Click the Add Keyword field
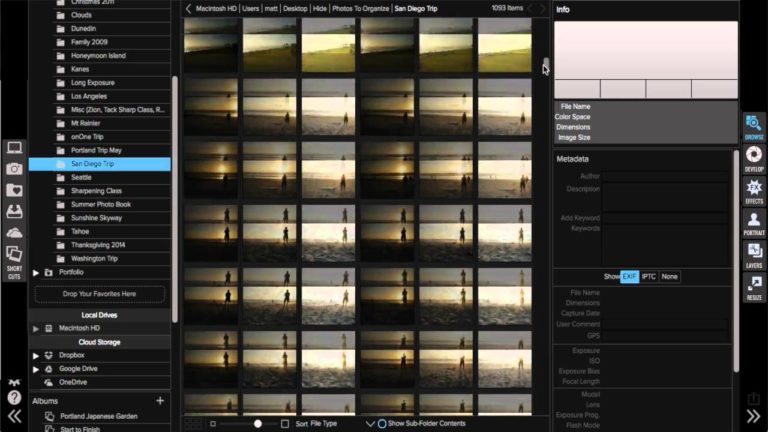768x432 pixels. tap(665, 218)
